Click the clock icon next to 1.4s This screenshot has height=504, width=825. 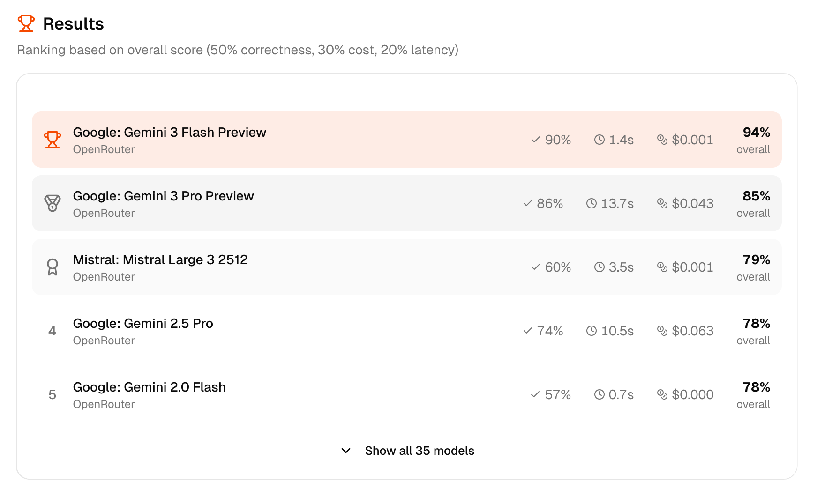599,140
